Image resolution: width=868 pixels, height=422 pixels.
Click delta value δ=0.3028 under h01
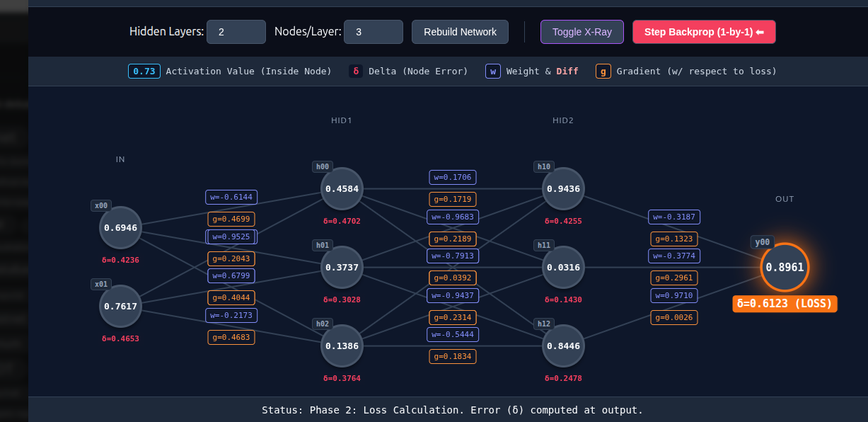click(x=342, y=300)
